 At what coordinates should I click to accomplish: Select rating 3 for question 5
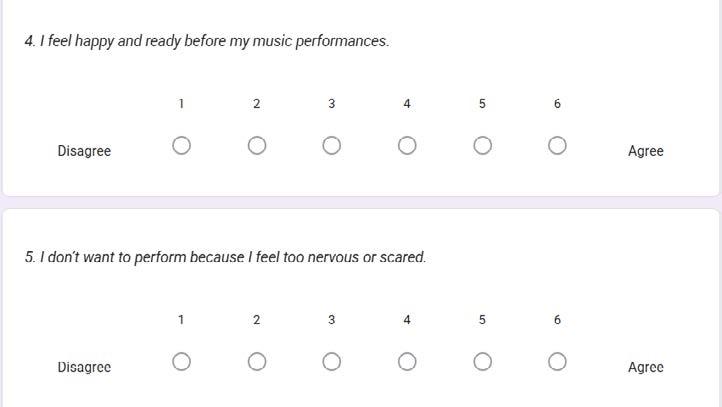[x=332, y=362]
